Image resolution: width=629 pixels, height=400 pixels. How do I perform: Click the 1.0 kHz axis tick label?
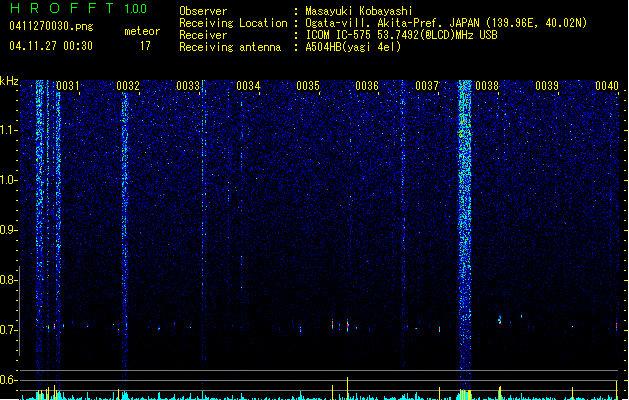tap(9, 180)
